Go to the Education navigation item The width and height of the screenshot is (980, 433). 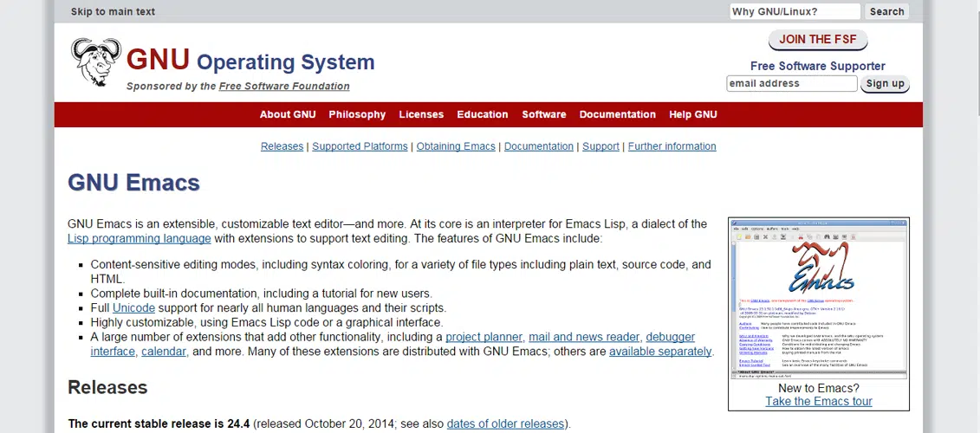(x=483, y=114)
